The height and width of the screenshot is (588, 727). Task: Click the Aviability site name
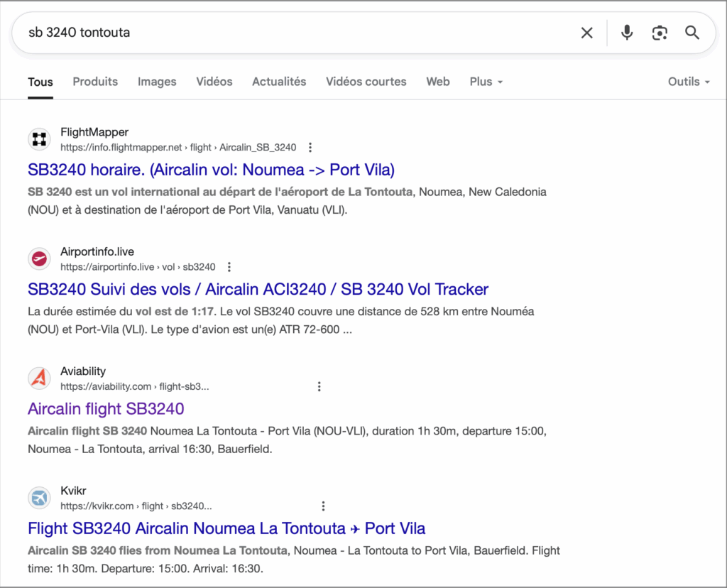pyautogui.click(x=83, y=371)
